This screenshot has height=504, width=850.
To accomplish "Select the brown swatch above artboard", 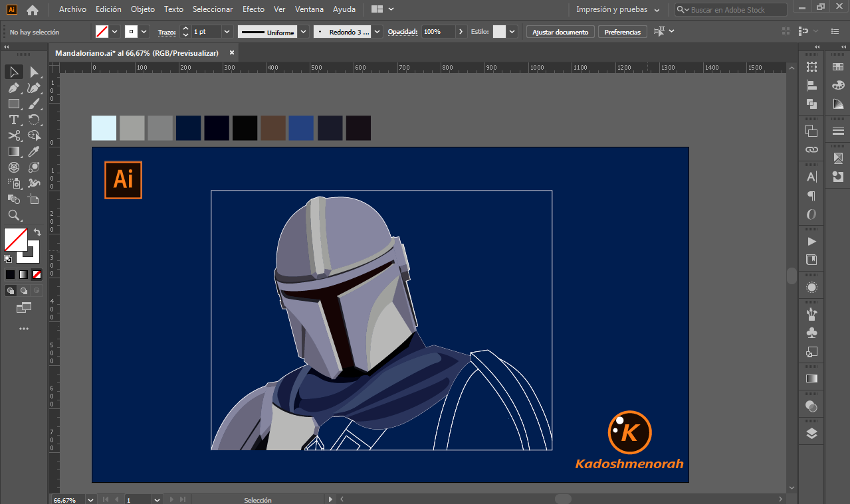I will coord(273,128).
